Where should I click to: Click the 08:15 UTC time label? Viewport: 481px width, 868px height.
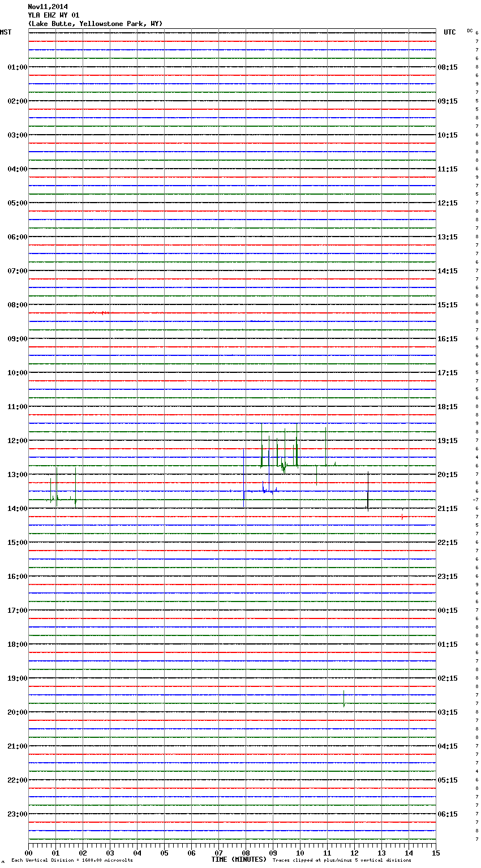(448, 67)
